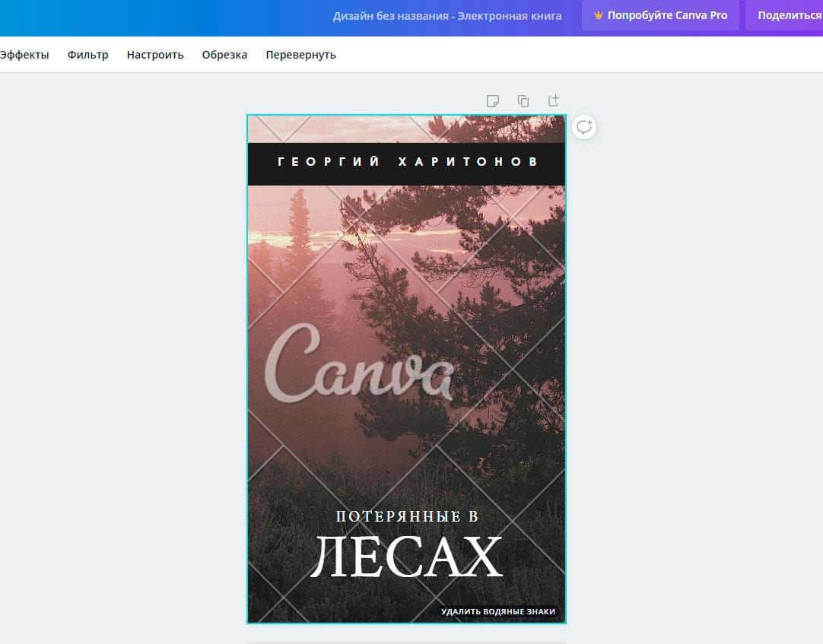Screen dimensions: 823x644
Task: Add notes to the page
Action: point(493,101)
